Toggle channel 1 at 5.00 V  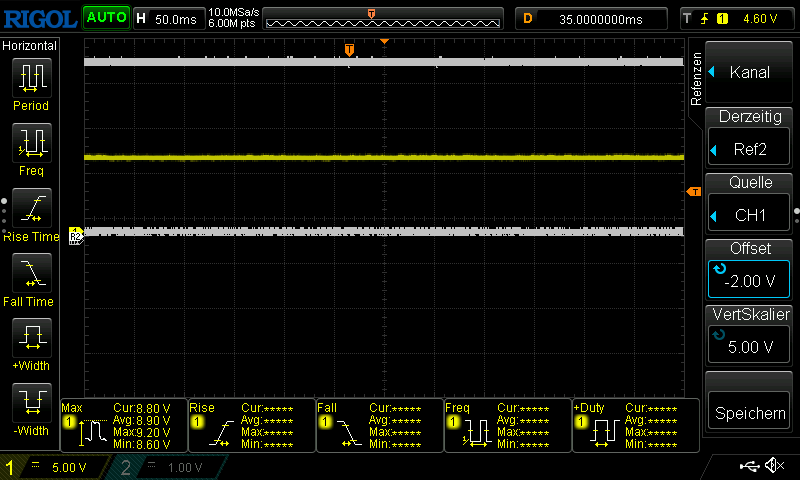[55, 467]
